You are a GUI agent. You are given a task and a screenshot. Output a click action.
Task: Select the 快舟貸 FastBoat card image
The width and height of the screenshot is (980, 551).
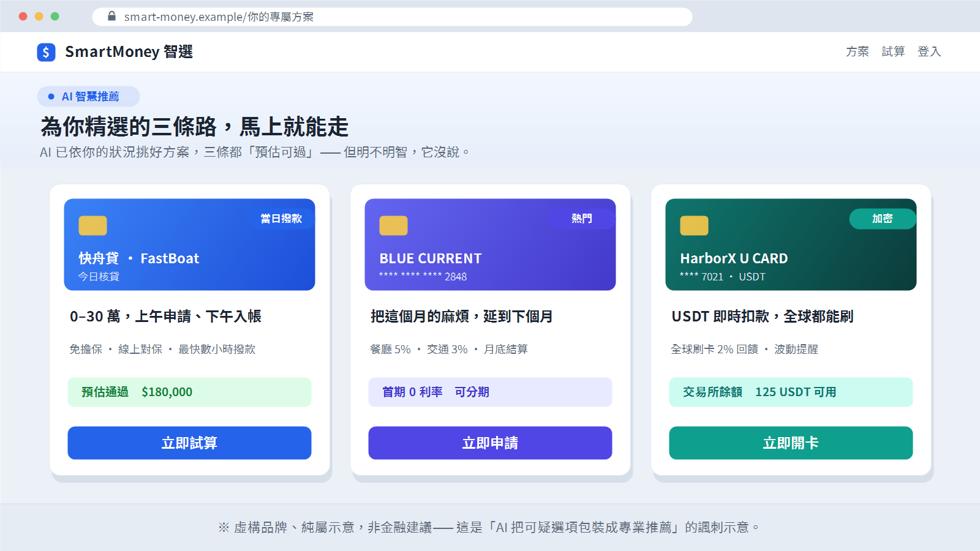[189, 244]
